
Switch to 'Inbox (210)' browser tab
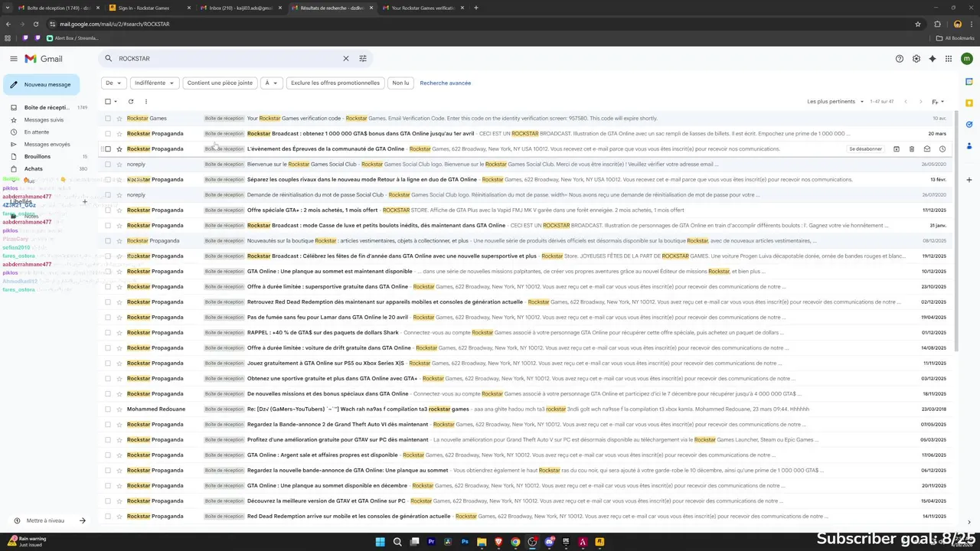pyautogui.click(x=240, y=8)
